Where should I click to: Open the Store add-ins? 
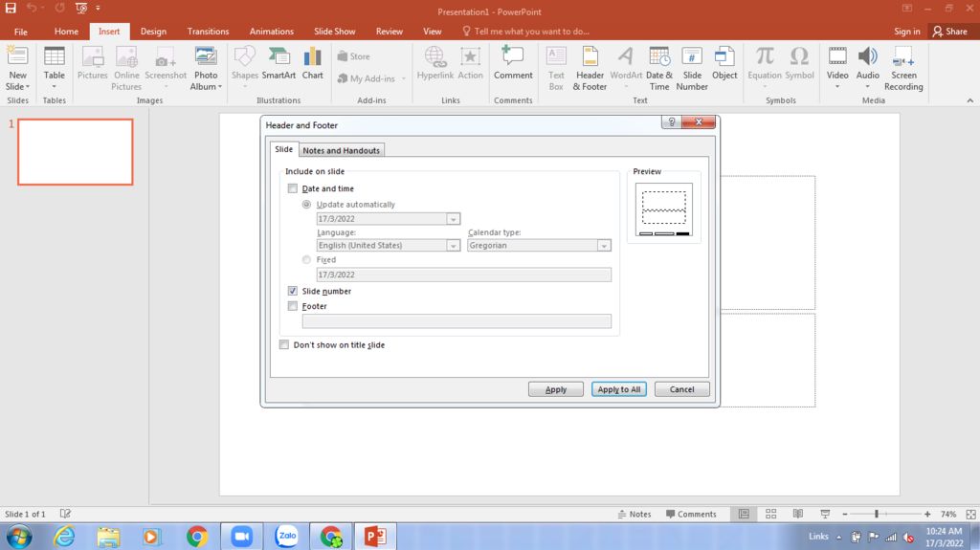point(354,56)
